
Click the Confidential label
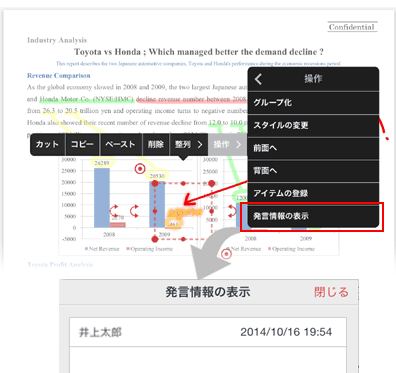(352, 27)
